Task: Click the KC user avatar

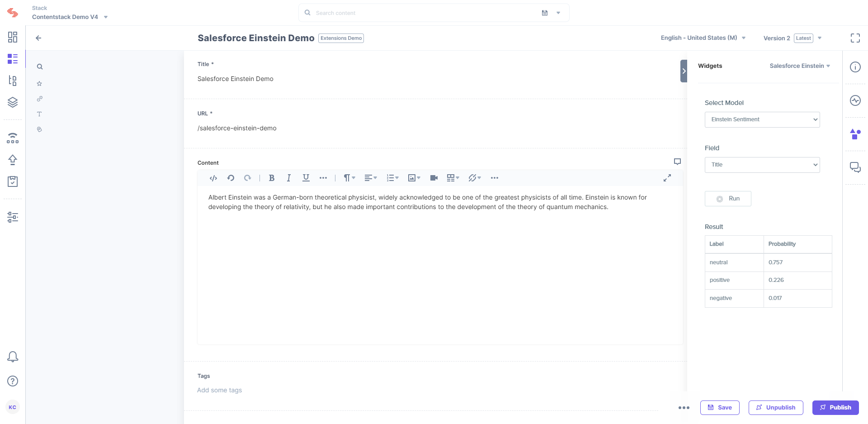Action: [13, 407]
